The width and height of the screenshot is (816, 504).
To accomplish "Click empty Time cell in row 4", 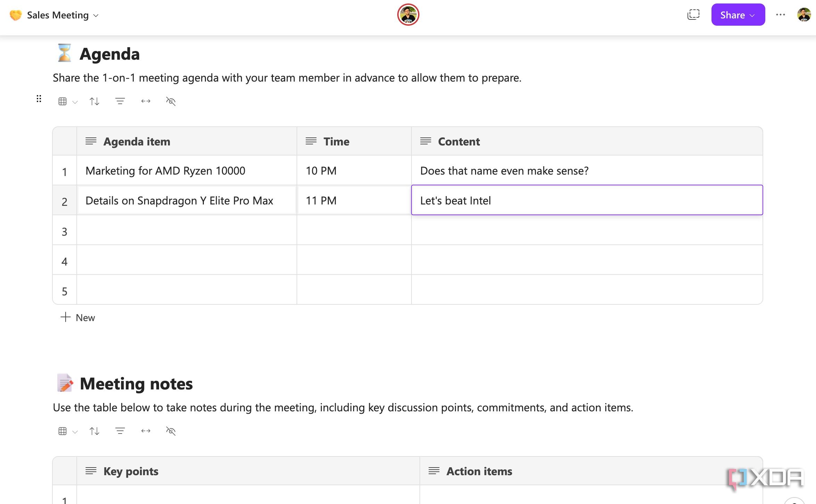I will click(x=354, y=260).
